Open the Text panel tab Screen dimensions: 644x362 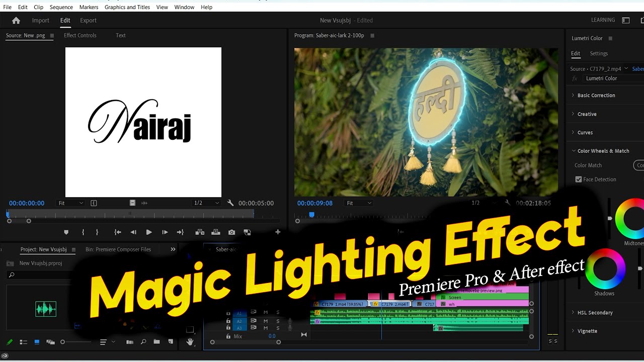tap(121, 35)
